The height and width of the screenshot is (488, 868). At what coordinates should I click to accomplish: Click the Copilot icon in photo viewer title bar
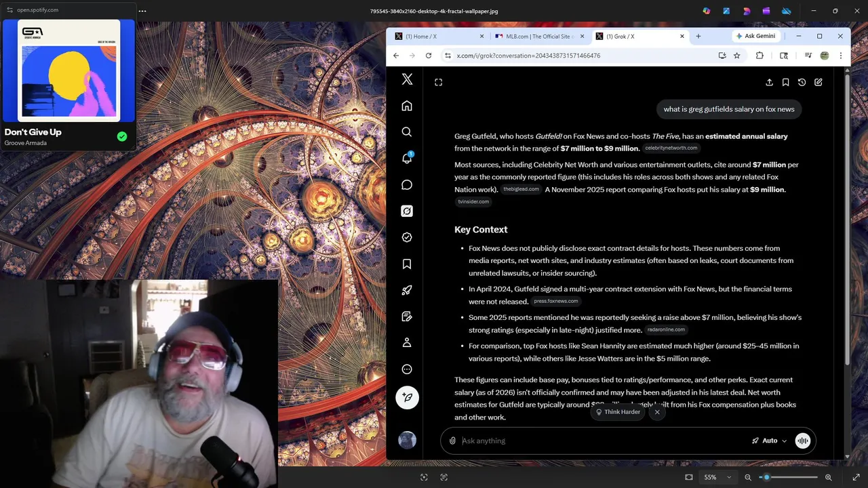[707, 11]
